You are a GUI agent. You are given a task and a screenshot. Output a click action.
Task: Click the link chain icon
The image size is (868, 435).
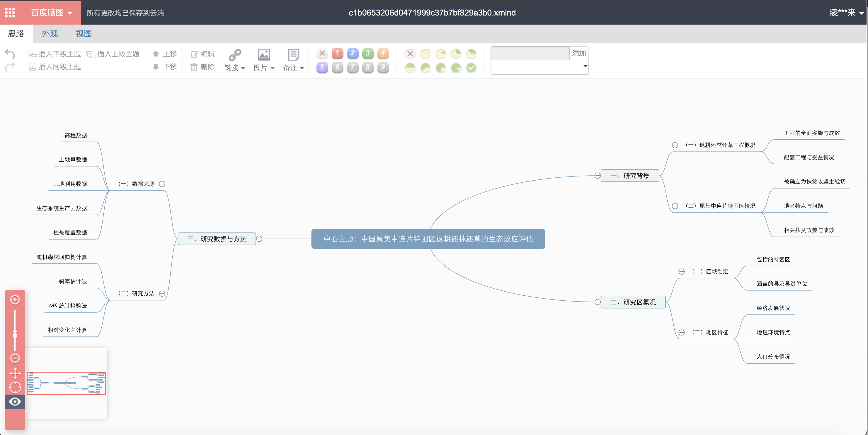tap(235, 54)
